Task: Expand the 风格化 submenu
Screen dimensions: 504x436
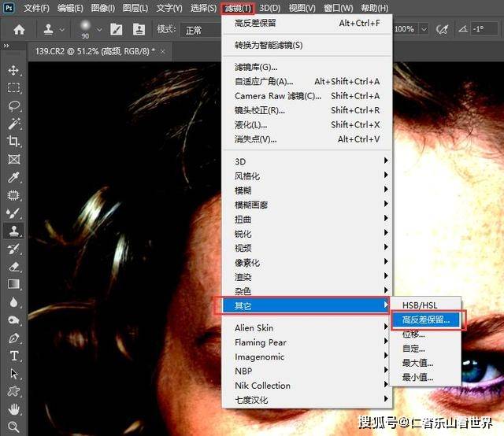Action: (307, 176)
